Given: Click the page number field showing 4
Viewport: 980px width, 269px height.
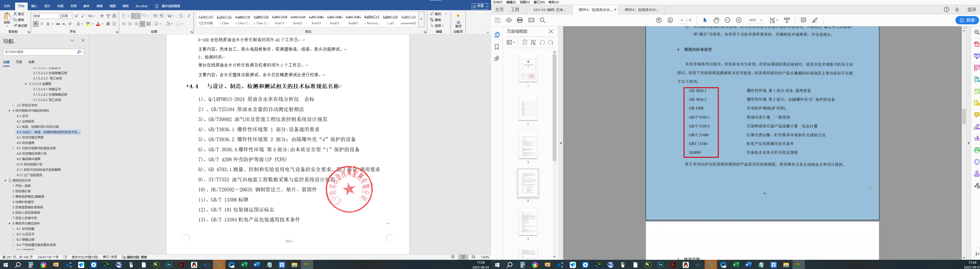Looking at the screenshot, I should (x=681, y=20).
